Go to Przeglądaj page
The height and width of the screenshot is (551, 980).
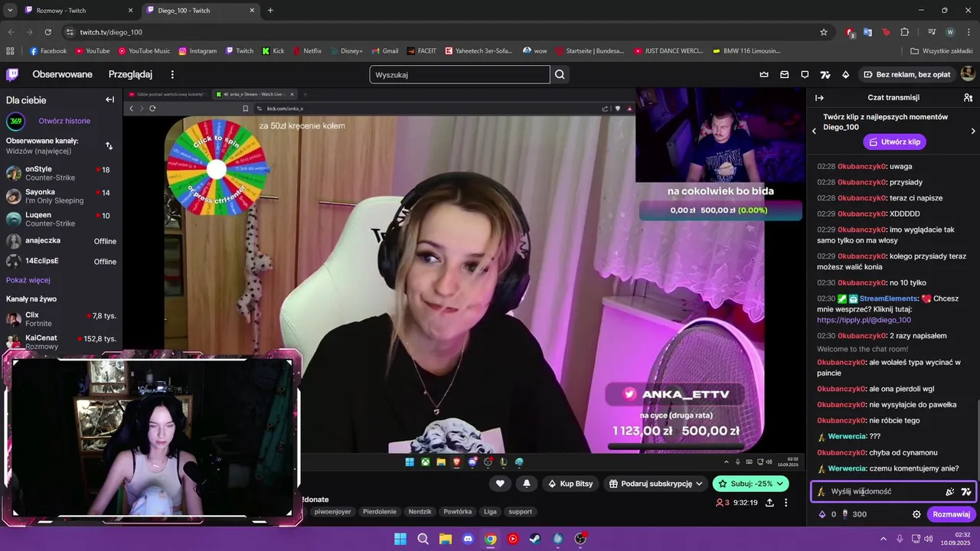click(x=130, y=74)
